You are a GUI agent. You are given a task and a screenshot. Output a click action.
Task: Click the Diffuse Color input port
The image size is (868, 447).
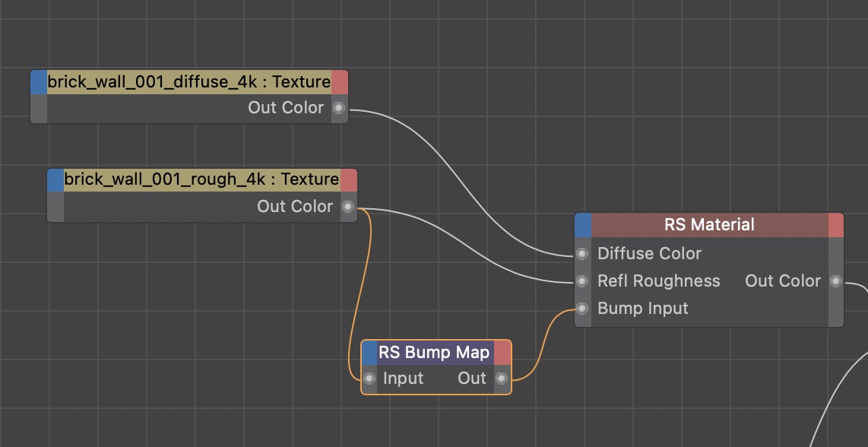(x=582, y=254)
